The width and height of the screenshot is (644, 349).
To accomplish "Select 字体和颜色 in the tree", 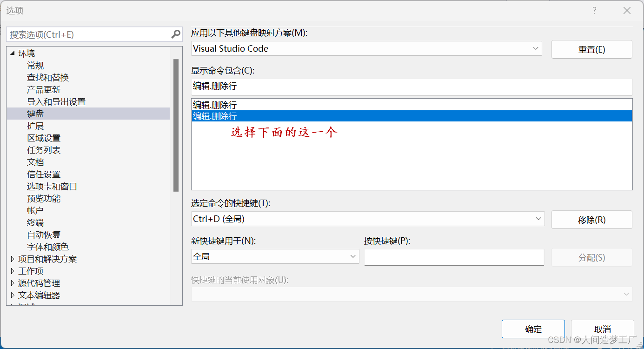I will [x=48, y=247].
